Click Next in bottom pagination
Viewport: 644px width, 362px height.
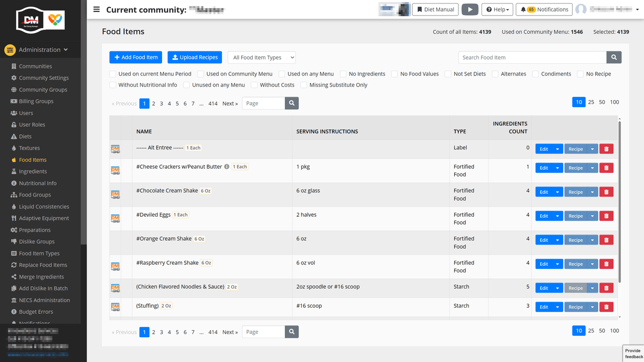pyautogui.click(x=230, y=332)
